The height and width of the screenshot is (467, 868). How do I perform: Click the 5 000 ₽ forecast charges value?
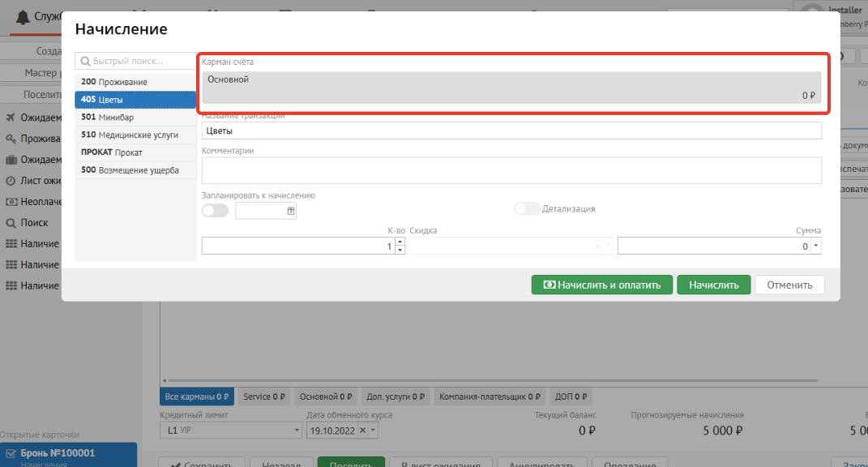pyautogui.click(x=722, y=431)
